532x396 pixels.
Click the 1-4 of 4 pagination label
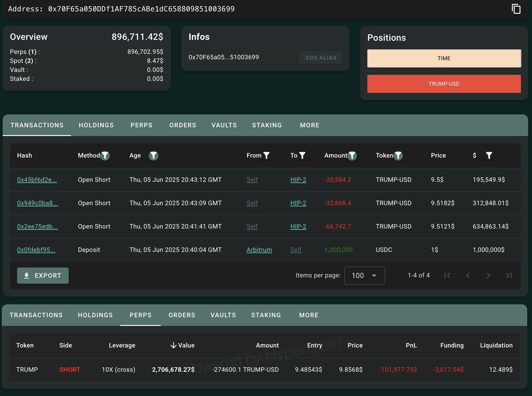point(419,275)
